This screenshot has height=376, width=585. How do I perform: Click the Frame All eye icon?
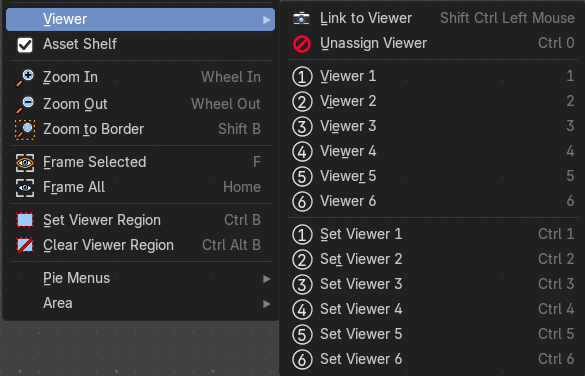[x=25, y=188]
